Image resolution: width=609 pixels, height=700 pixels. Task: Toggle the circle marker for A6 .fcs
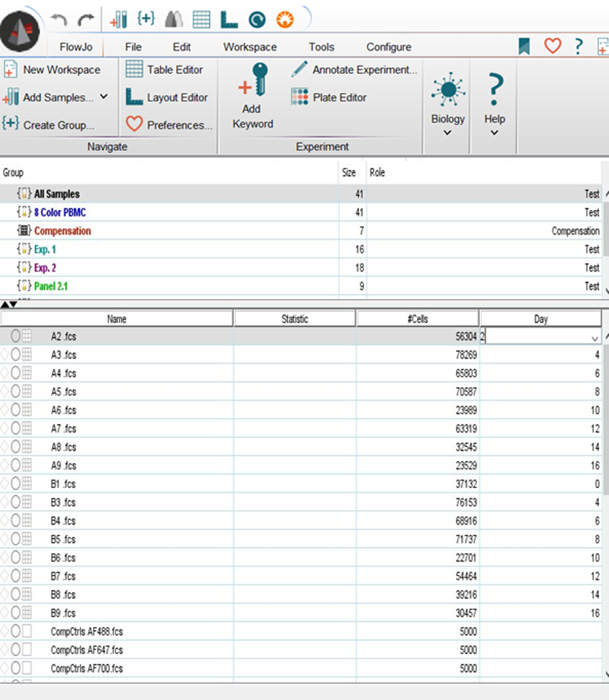coord(15,410)
